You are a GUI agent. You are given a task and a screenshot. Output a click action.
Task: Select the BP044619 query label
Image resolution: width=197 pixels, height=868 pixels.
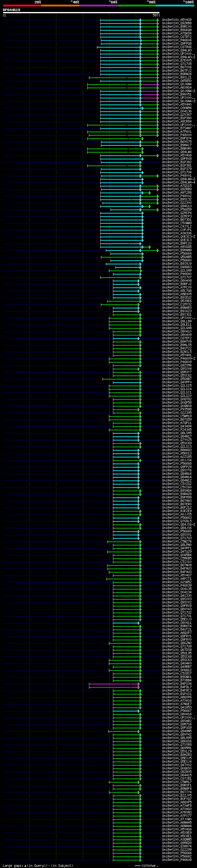click(x=11, y=10)
